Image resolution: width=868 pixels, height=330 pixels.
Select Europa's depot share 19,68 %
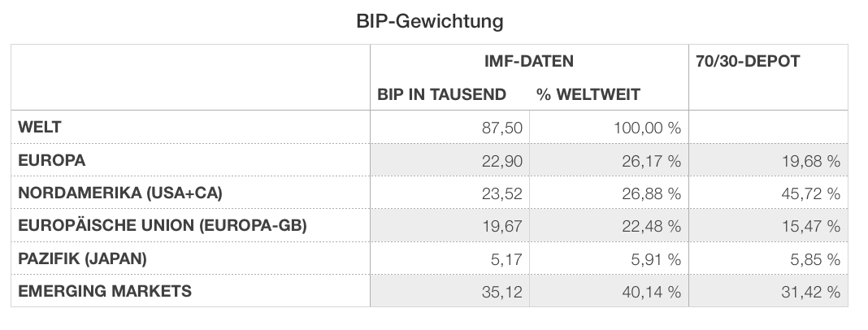810,162
